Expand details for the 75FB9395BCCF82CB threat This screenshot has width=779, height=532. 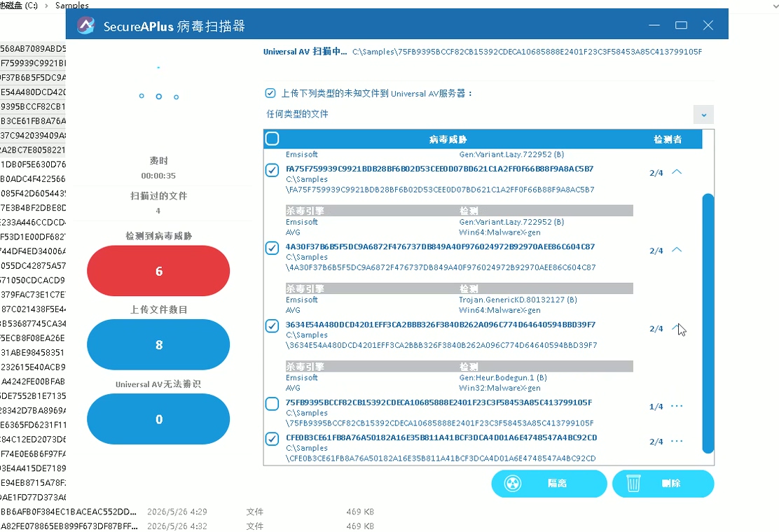point(677,406)
